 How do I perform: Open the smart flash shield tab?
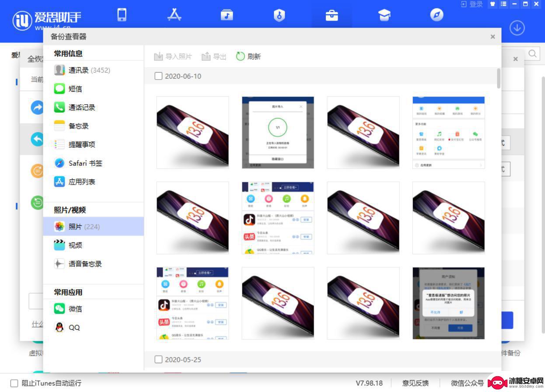(x=279, y=16)
